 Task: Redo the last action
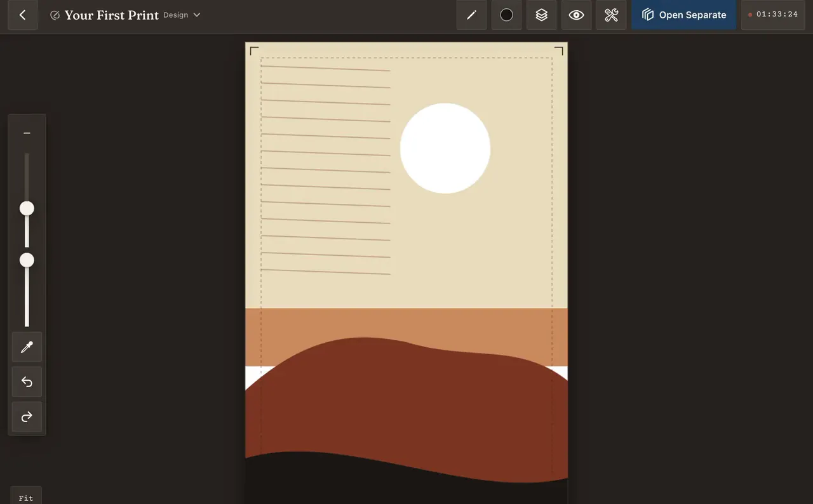click(27, 416)
